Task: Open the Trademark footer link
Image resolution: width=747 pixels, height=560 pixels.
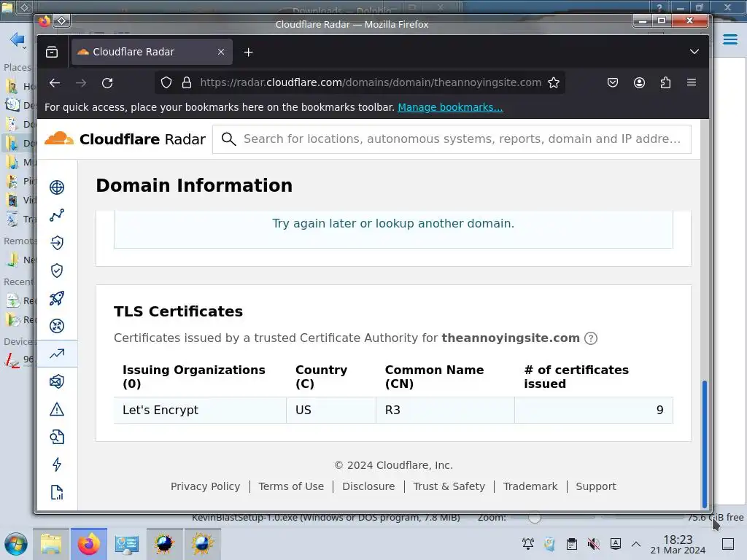Action: (530, 486)
